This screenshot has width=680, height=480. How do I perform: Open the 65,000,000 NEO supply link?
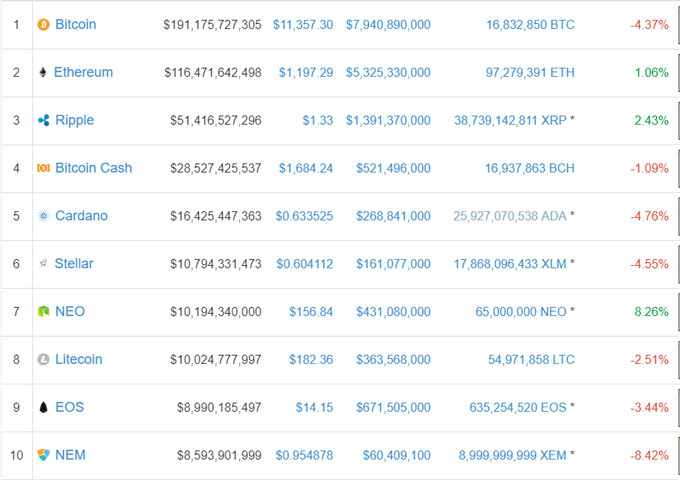(x=521, y=311)
